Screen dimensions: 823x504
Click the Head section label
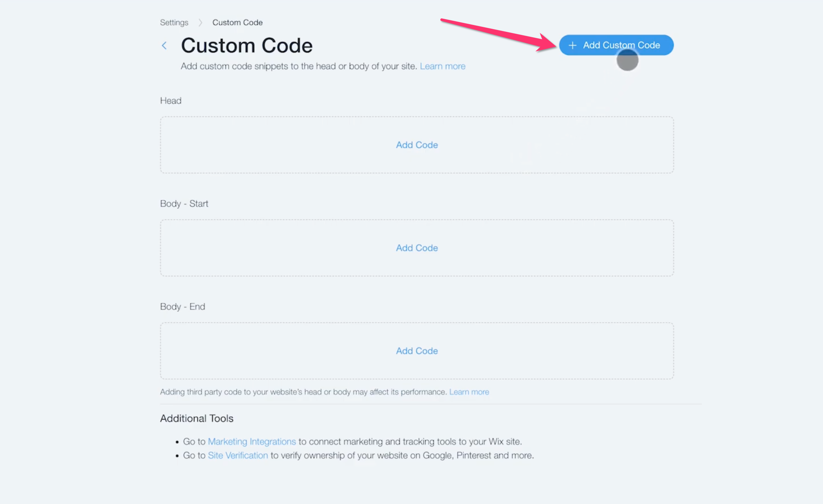[x=171, y=101]
